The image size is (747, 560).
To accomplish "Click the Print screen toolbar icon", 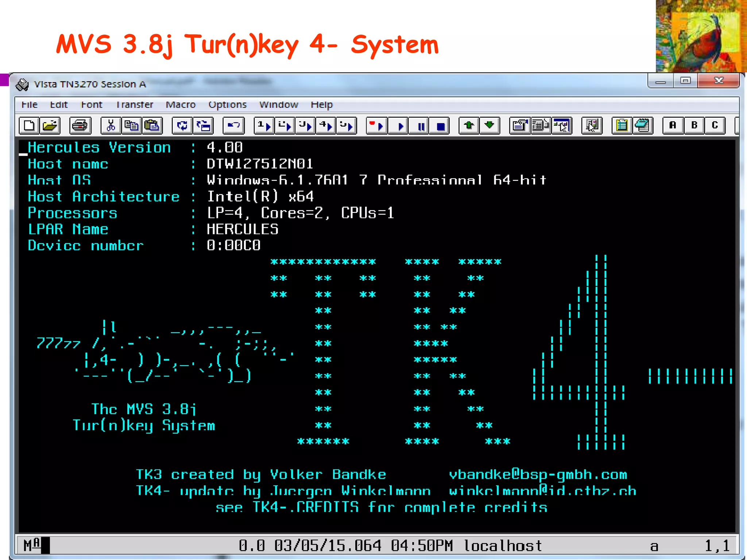I will click(80, 126).
